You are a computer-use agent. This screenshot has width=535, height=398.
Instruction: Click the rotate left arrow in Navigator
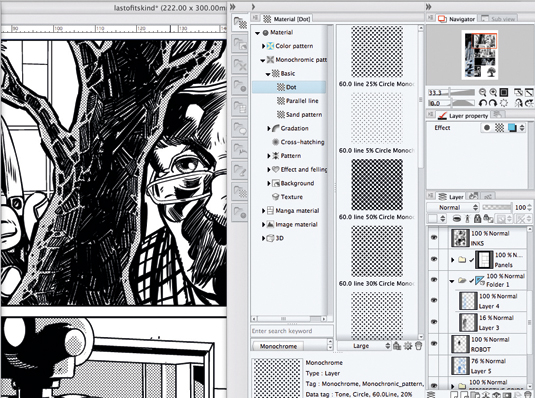(x=482, y=103)
